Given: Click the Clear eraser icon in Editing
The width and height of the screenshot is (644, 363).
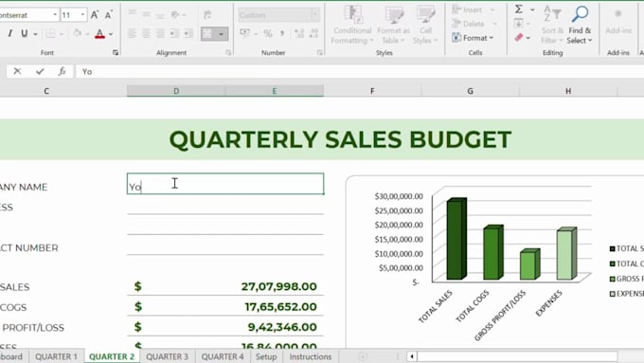Looking at the screenshot, I should (x=519, y=37).
